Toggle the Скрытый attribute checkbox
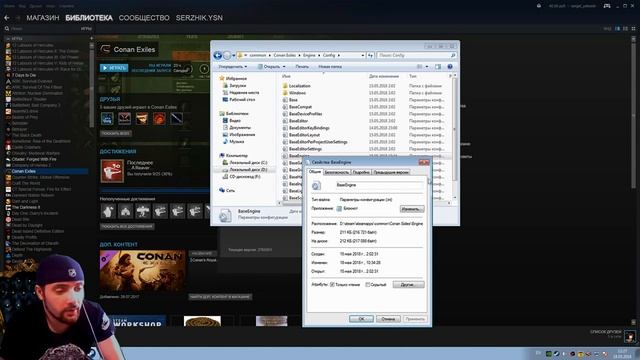 (x=368, y=284)
